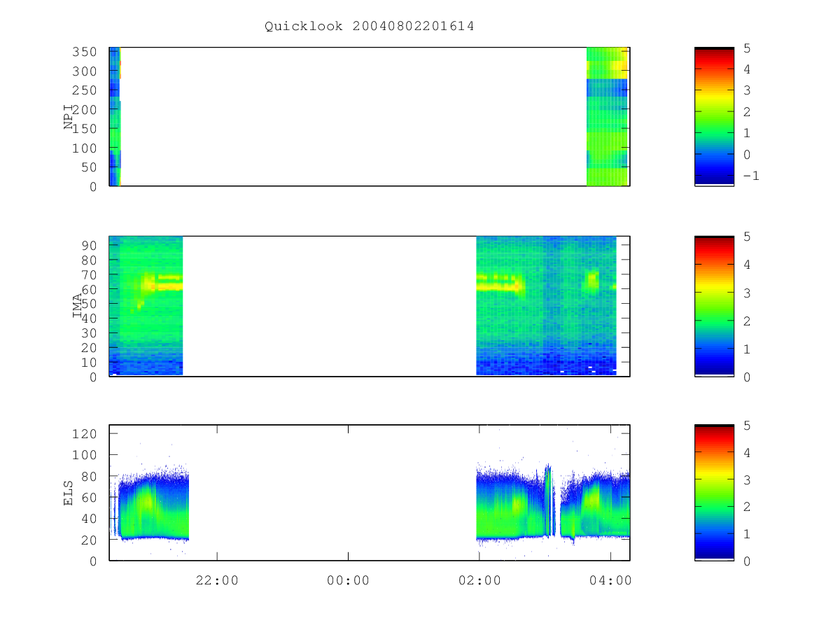Click the 5 label on ELS colorbar

(746, 426)
